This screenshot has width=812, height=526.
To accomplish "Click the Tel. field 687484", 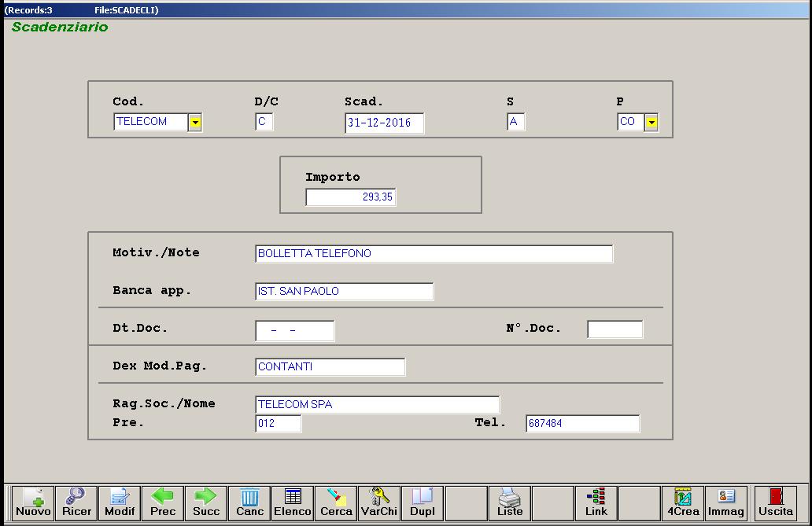I will click(582, 424).
